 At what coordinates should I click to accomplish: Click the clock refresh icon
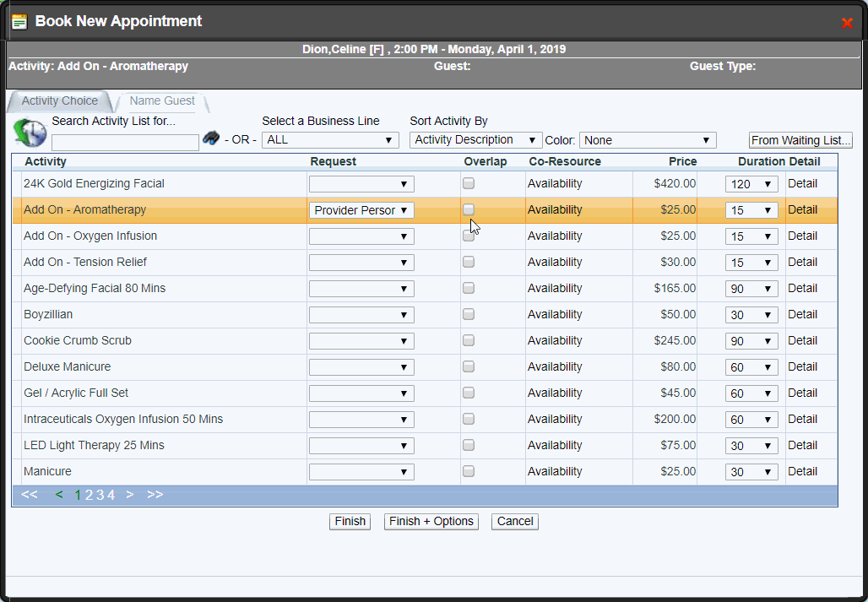coord(30,133)
